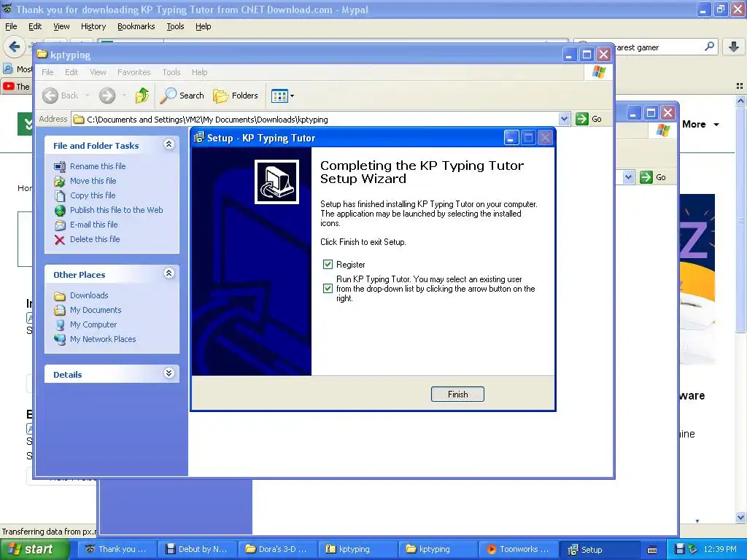Switch to Debut by N... taskbar item
Image resolution: width=747 pixels, height=560 pixels.
(x=196, y=549)
